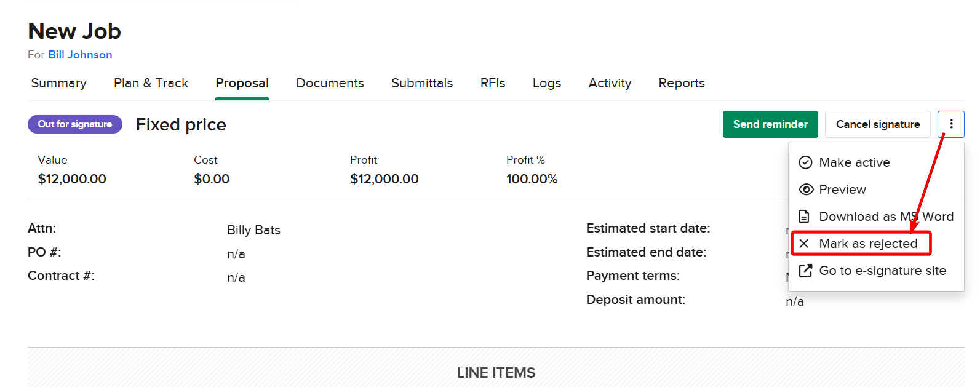
Task: Click the Cancel signature button
Action: (x=877, y=124)
